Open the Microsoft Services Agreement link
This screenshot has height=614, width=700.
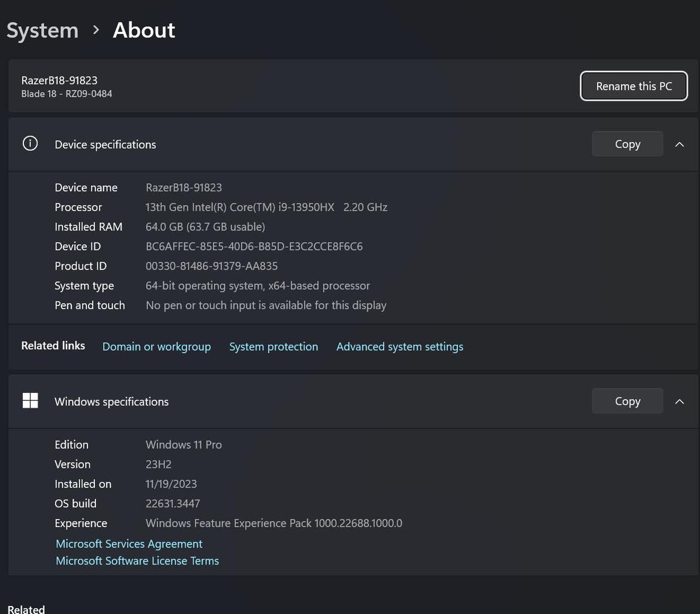[x=129, y=544]
